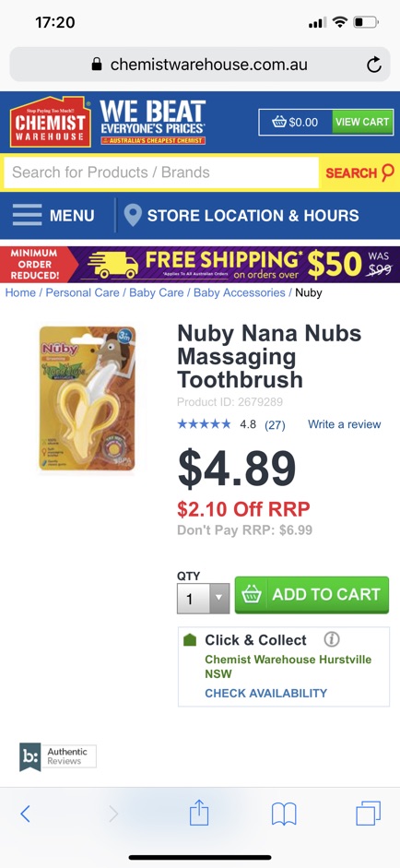Open the Safari tabs overview icon
The width and height of the screenshot is (400, 868).
(368, 814)
